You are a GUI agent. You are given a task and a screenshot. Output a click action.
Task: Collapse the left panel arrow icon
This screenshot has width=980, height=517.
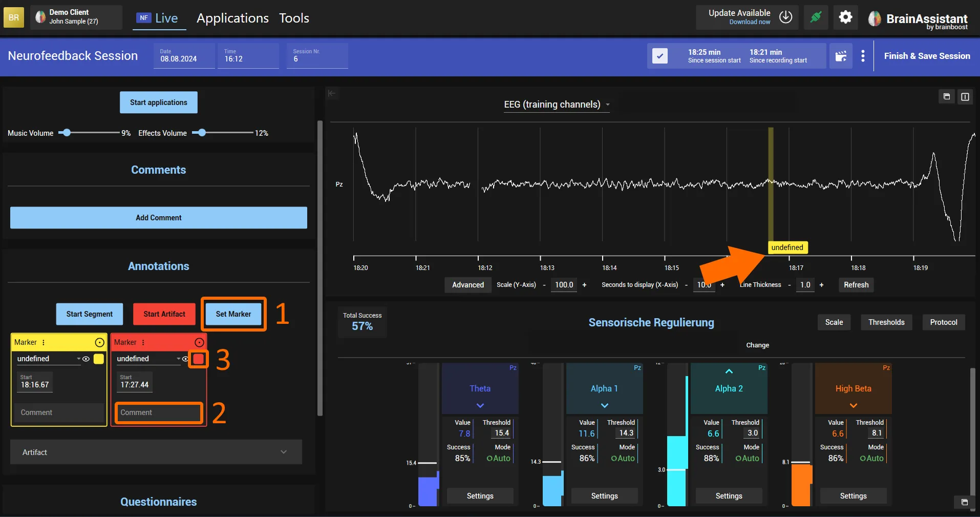coord(332,93)
